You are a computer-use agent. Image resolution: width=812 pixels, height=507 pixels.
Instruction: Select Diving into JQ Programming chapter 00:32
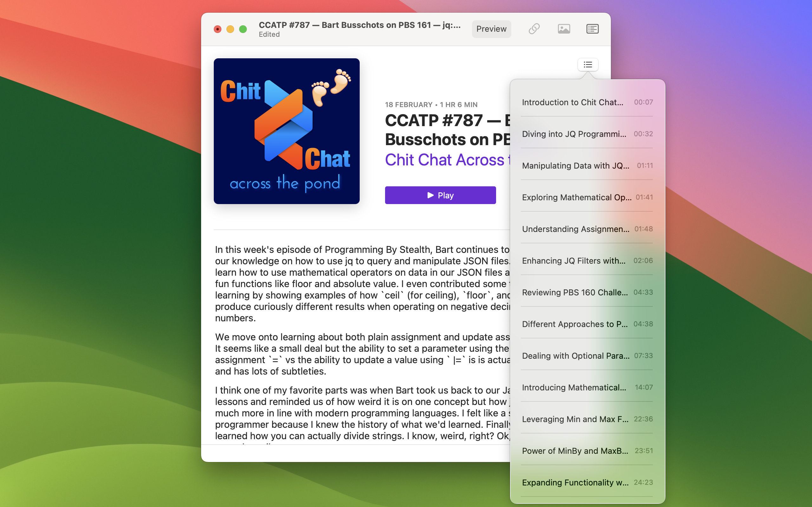click(586, 133)
